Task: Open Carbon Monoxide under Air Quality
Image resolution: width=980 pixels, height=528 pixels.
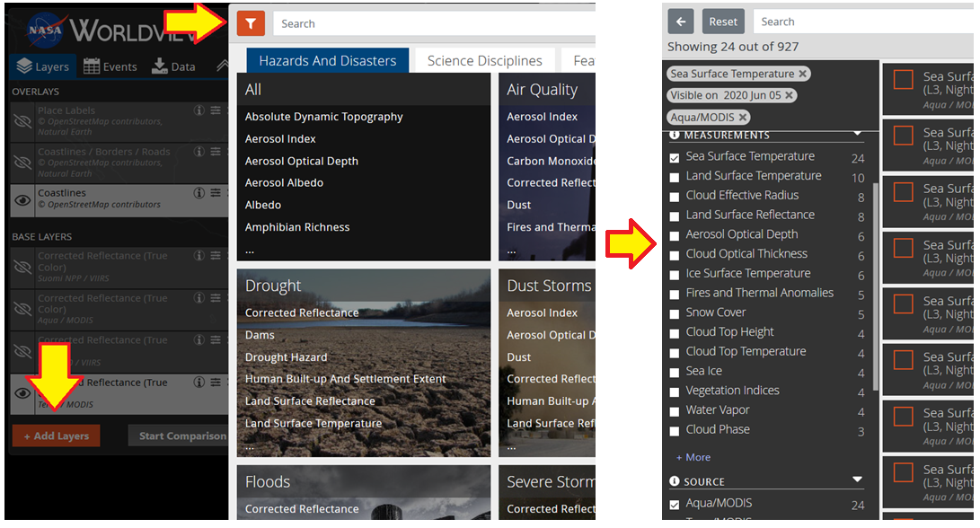Action: (551, 162)
